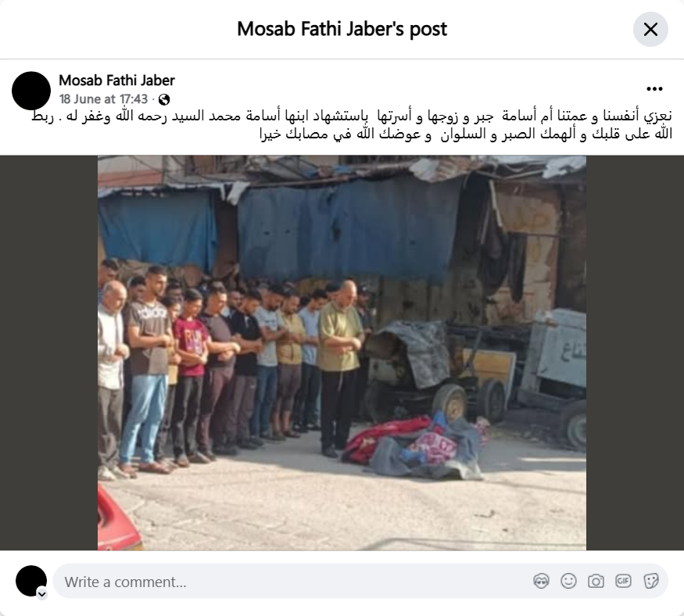684x616 pixels.
Task: Click the "Mosab Fathi Jaber's post" dialog title
Action: (342, 29)
